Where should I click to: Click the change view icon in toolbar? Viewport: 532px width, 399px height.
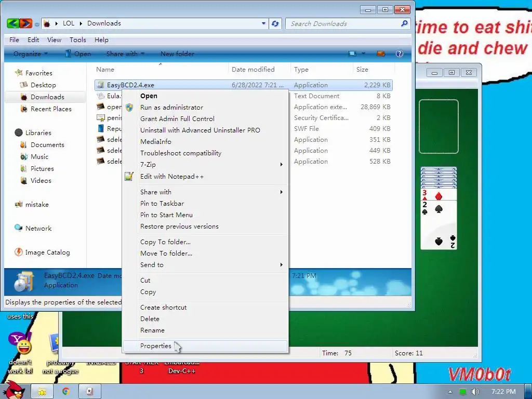click(353, 54)
